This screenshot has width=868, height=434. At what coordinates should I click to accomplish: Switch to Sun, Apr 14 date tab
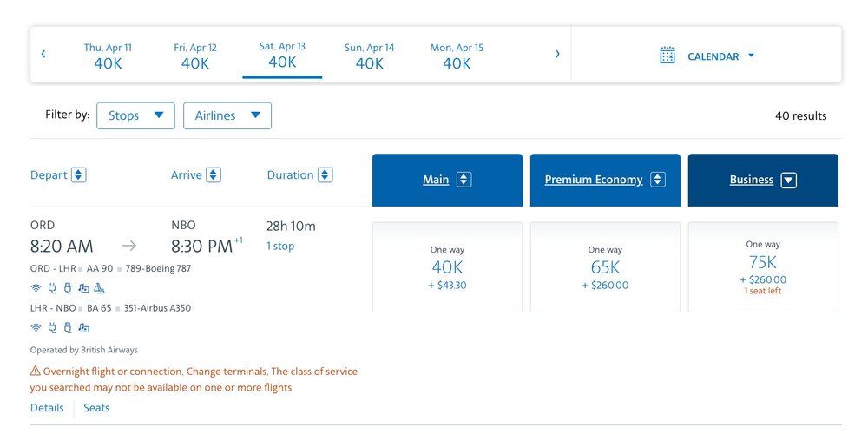click(369, 56)
